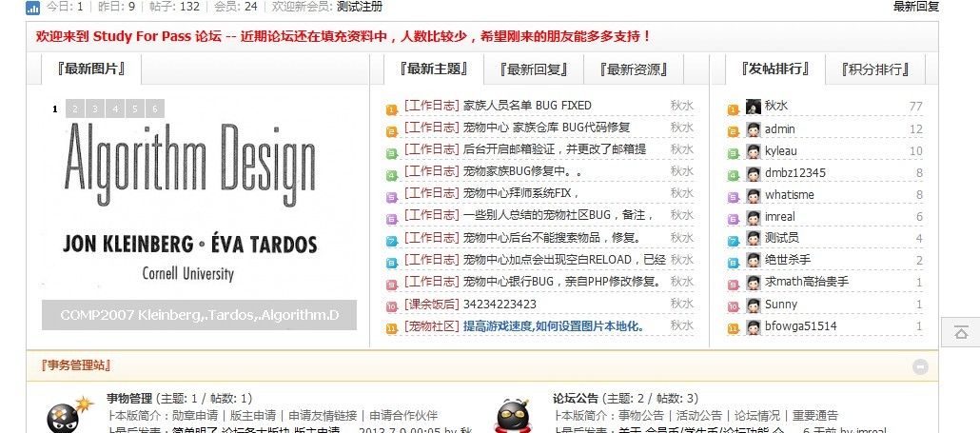This screenshot has height=433, width=980.
Task: Click whatisme's avatar in ranking list
Action: coord(754,196)
